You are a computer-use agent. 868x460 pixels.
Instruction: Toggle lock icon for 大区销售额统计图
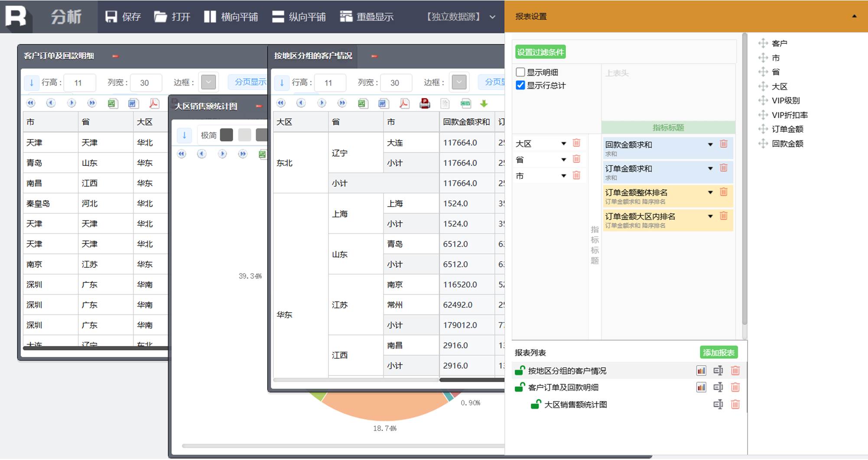[536, 405]
